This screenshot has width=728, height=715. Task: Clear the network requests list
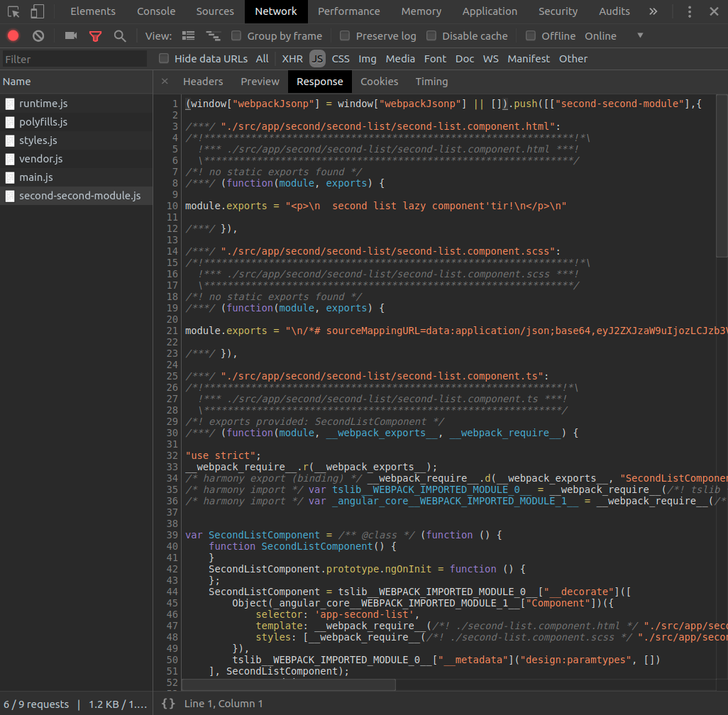pyautogui.click(x=38, y=35)
